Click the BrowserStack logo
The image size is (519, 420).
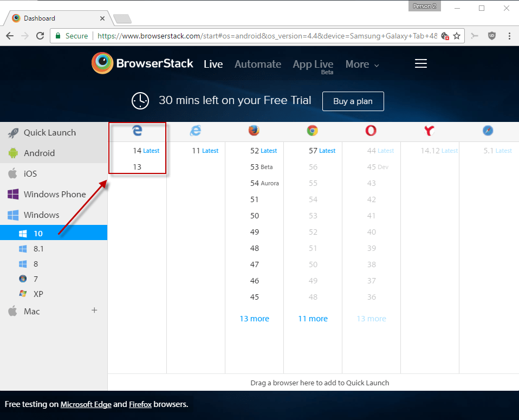tap(142, 63)
